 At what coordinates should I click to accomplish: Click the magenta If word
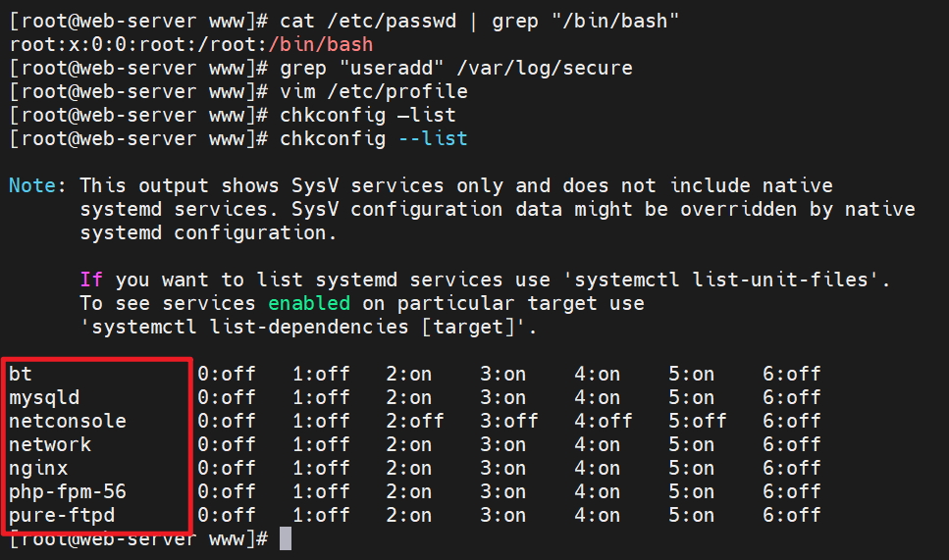coord(91,280)
